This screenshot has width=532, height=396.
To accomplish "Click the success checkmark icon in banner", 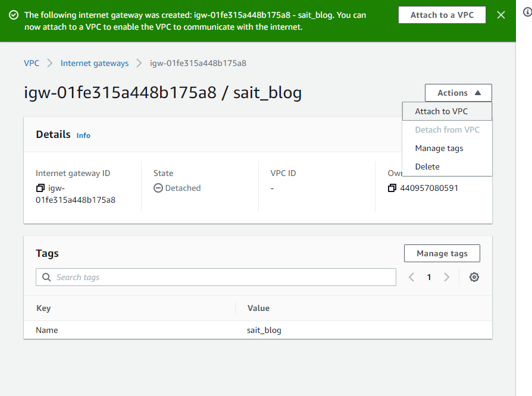I will 14,15.
